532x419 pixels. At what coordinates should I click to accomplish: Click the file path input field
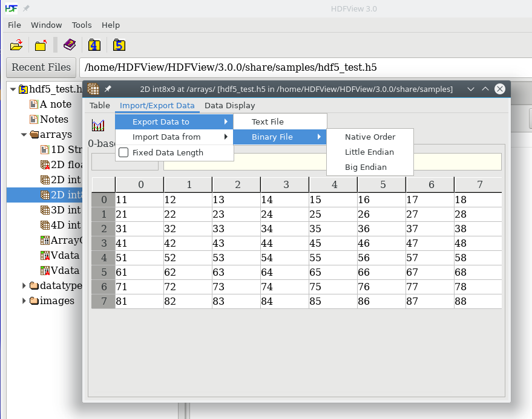(x=306, y=68)
